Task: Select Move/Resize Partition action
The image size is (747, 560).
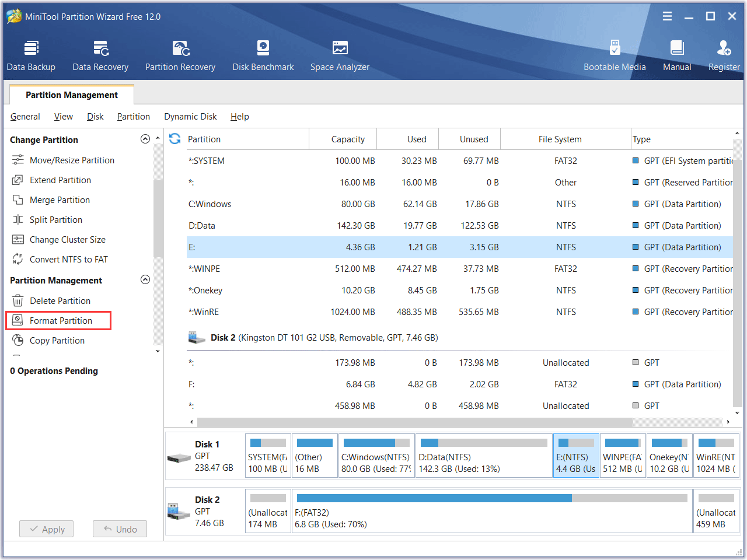Action: click(63, 160)
